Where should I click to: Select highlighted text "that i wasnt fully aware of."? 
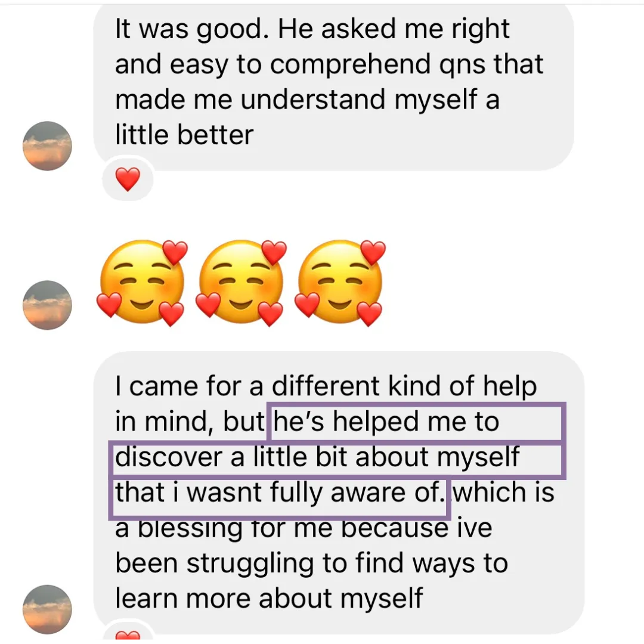280,493
